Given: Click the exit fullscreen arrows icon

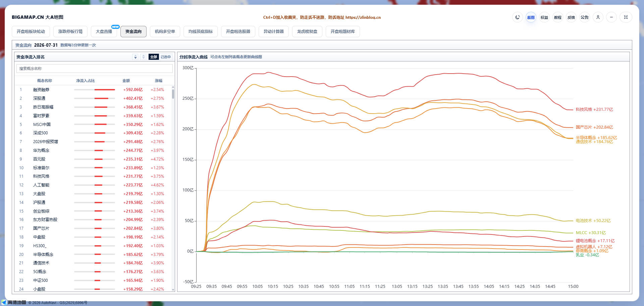Looking at the screenshot, I should (626, 17).
